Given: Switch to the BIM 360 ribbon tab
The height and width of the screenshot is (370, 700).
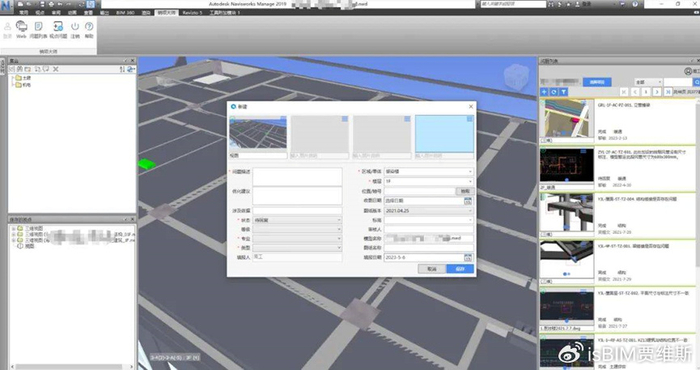Looking at the screenshot, I should (125, 12).
